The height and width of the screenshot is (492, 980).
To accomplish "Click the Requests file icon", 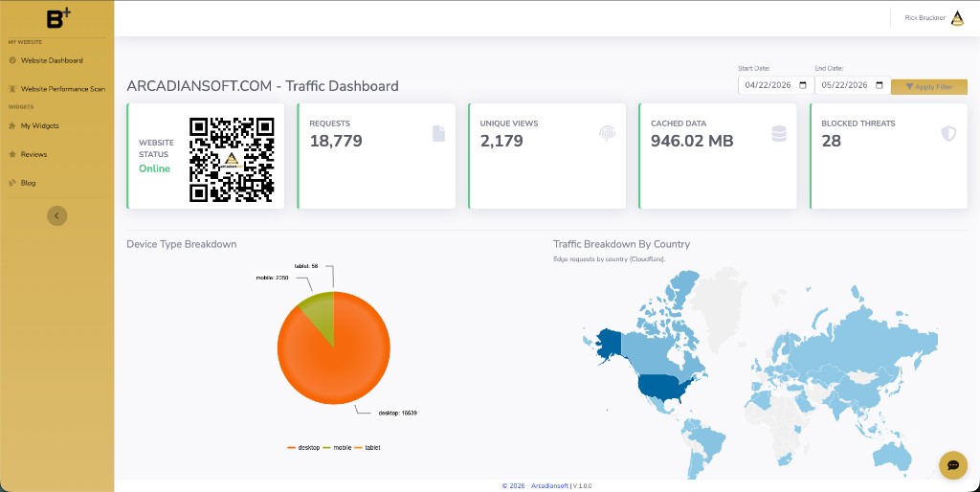I will pos(438,133).
